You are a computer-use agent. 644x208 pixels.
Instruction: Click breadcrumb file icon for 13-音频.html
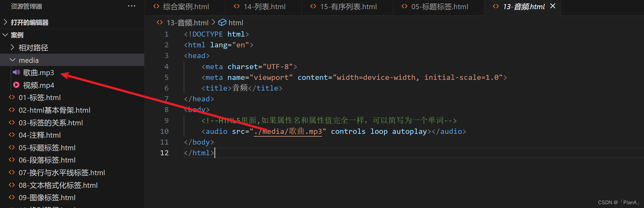click(160, 22)
